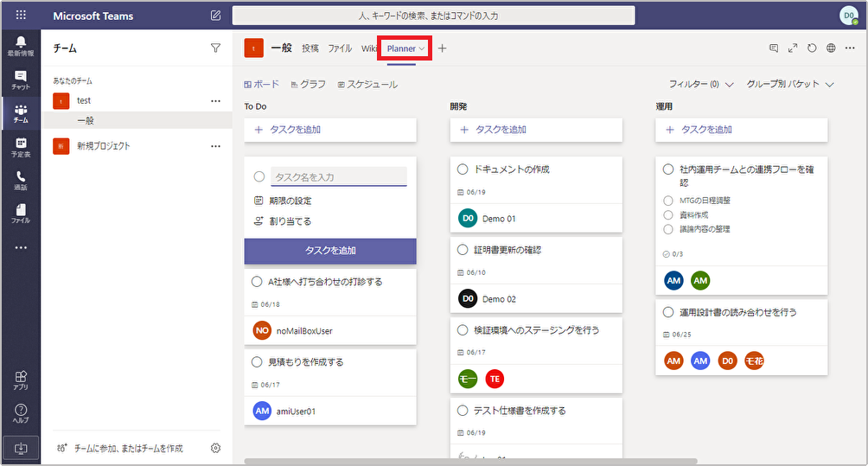This screenshot has width=868, height=466.
Task: Mark 見積もりを作成する task complete
Action: [x=257, y=362]
